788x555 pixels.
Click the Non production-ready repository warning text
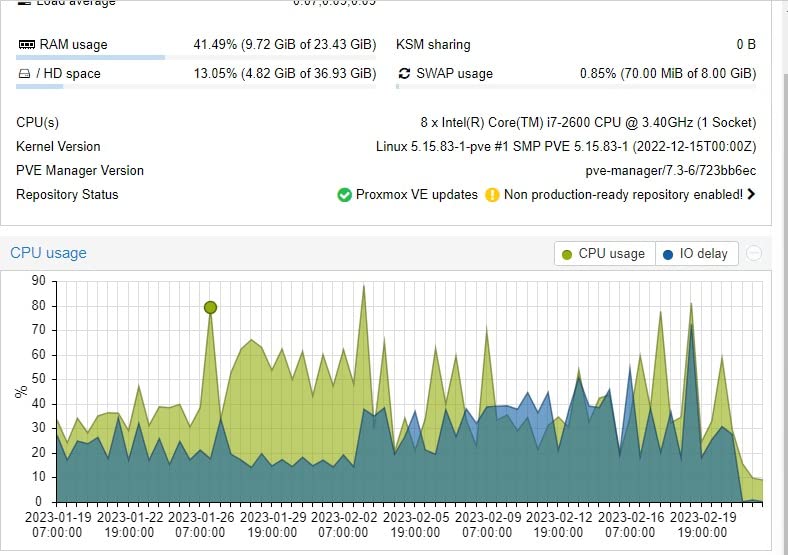tap(623, 195)
